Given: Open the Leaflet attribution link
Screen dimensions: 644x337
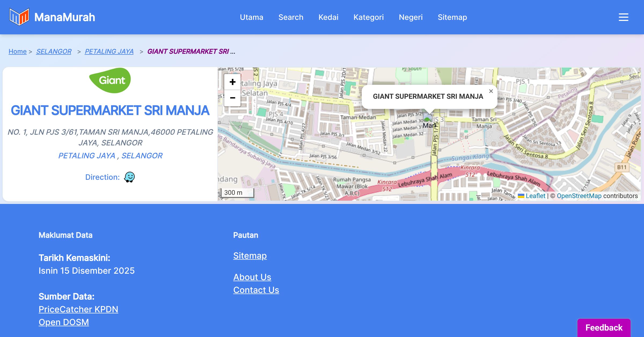Looking at the screenshot, I should coord(535,196).
